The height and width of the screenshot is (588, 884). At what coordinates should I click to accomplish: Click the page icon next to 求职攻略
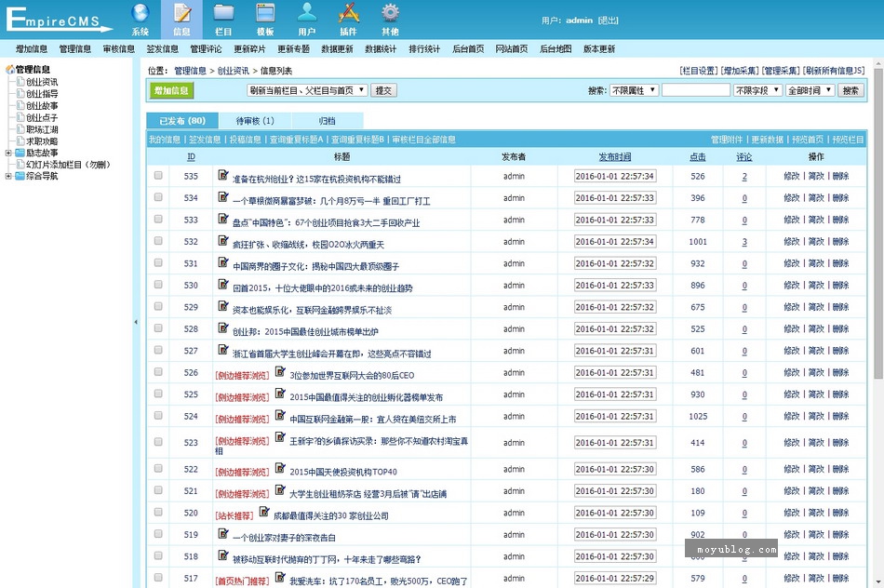tap(20, 140)
